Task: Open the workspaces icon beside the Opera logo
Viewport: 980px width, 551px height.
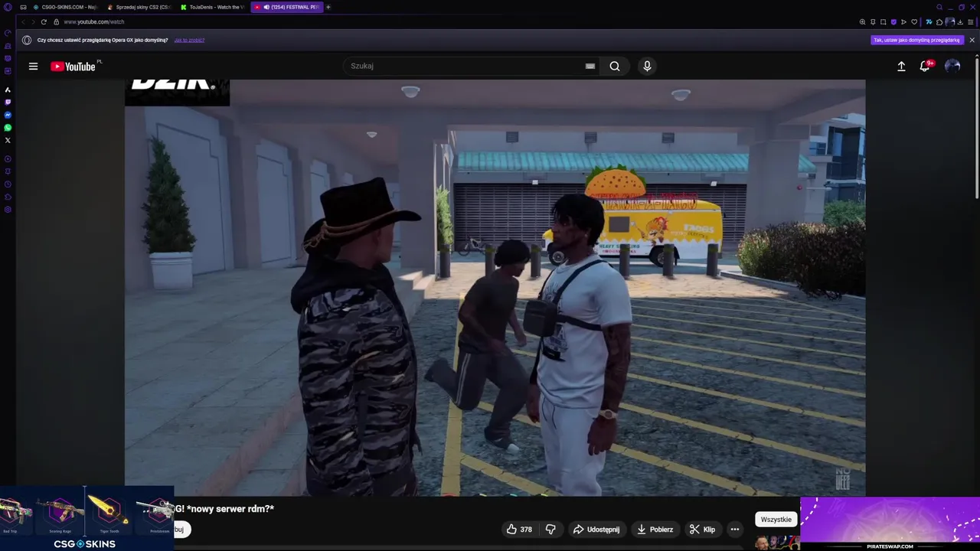Action: point(23,7)
